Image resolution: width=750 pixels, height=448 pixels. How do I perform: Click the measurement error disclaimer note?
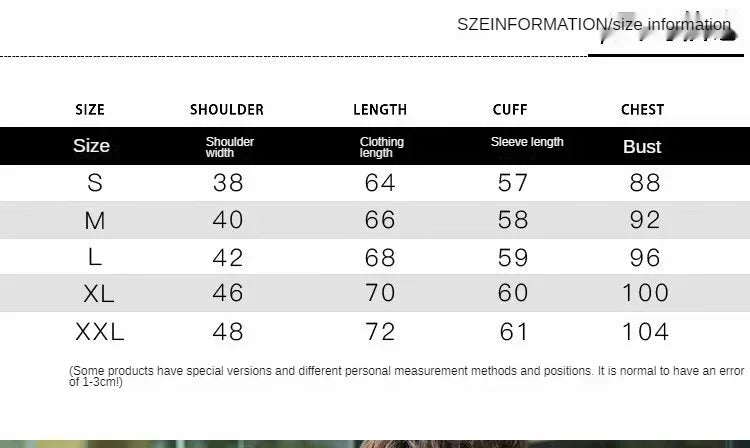click(x=407, y=376)
